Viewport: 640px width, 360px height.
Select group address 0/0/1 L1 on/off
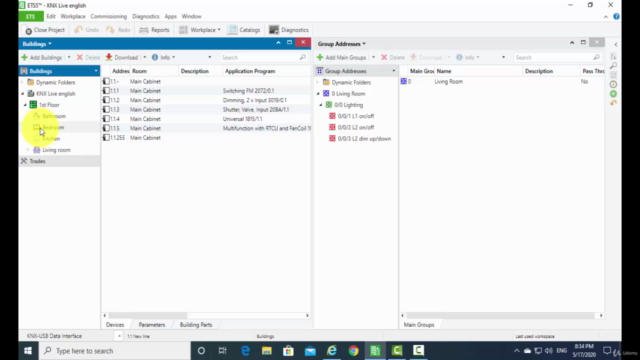click(352, 116)
